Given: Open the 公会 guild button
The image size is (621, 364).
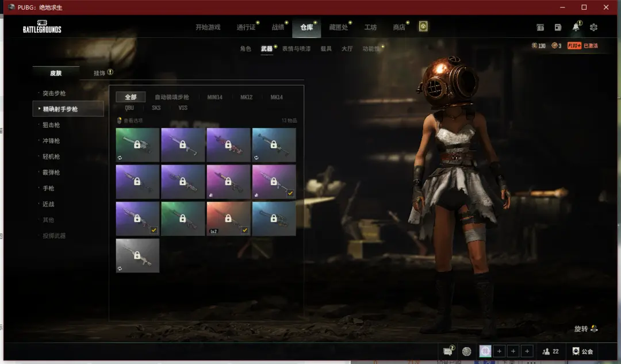Looking at the screenshot, I should (582, 351).
